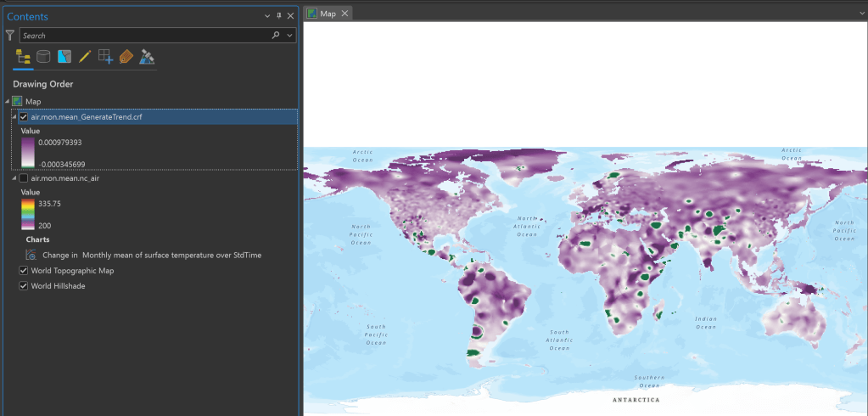
Task: Enable the air.mon.mean.nc_air layer checkbox
Action: pyautogui.click(x=24, y=179)
